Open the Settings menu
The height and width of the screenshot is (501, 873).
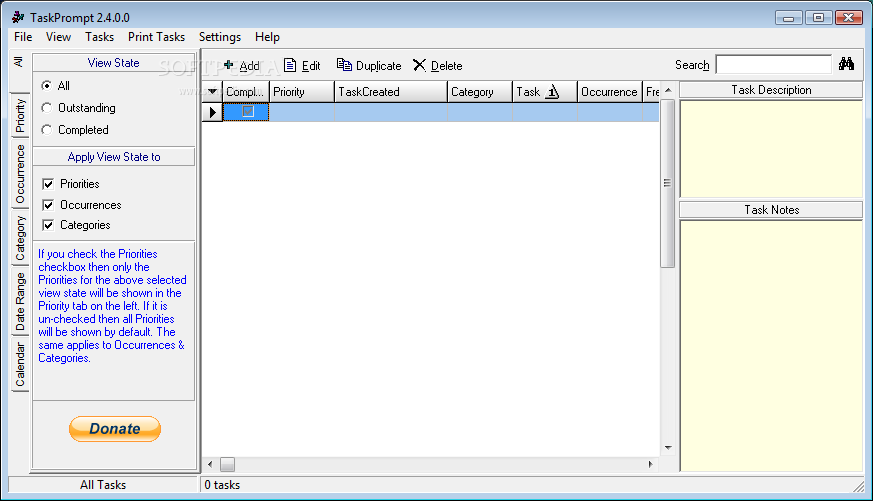[x=220, y=37]
